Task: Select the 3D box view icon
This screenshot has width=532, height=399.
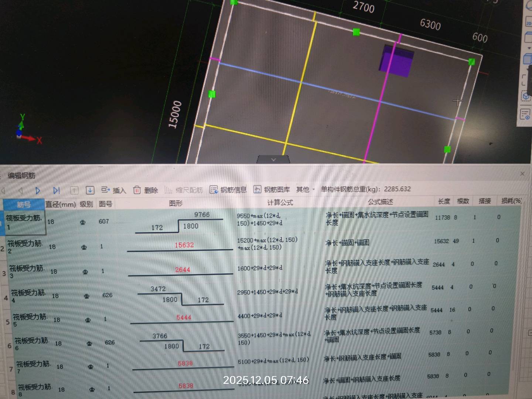Action: (x=528, y=58)
